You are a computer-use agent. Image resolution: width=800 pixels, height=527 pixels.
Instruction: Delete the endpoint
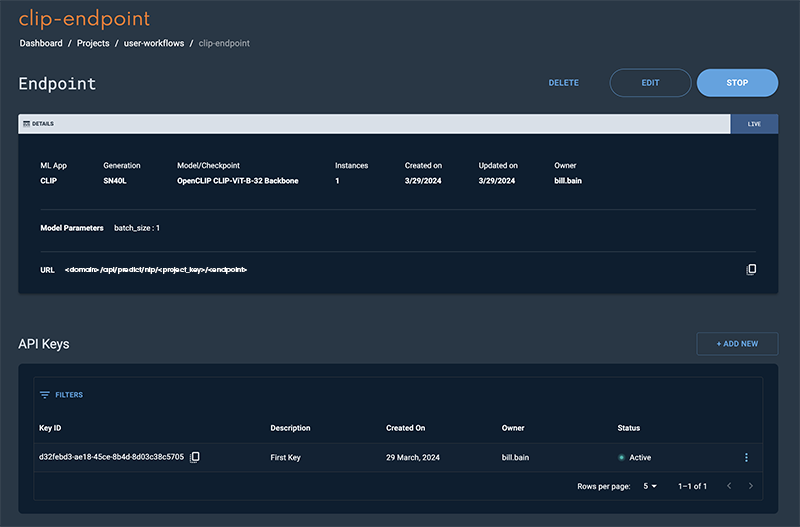(x=564, y=83)
